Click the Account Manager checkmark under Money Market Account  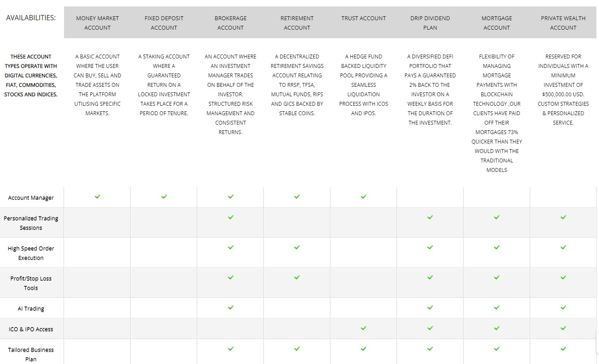pos(98,196)
